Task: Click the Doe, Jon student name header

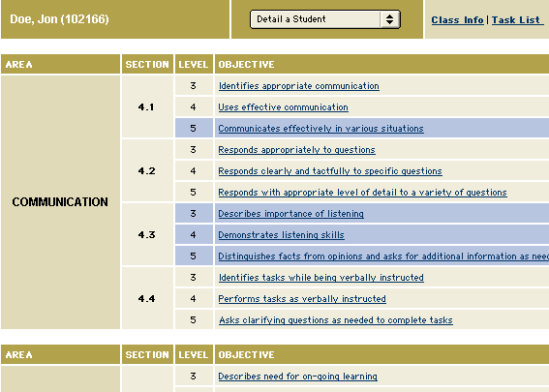Action: click(59, 19)
